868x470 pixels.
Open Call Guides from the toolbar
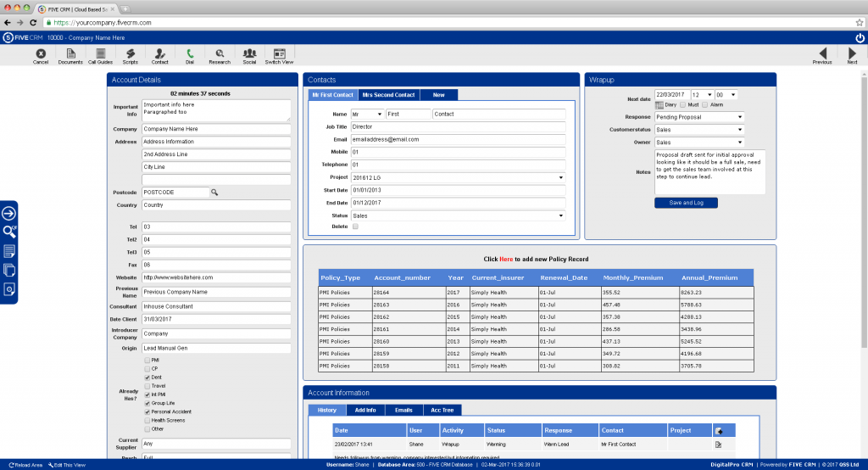100,55
